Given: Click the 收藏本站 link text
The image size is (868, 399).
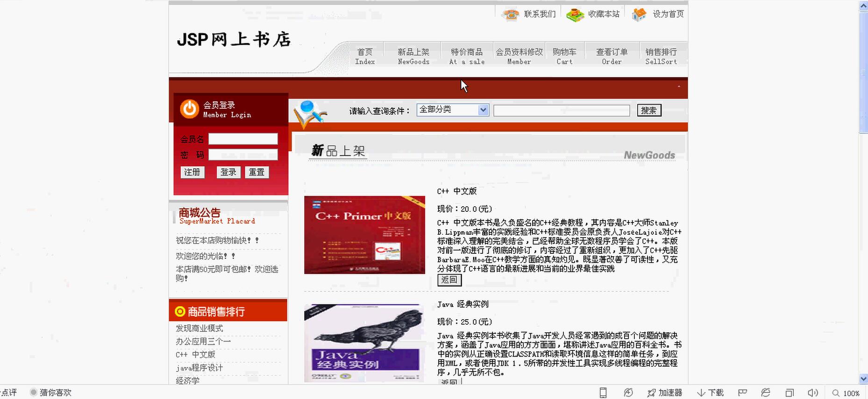Looking at the screenshot, I should [x=604, y=14].
